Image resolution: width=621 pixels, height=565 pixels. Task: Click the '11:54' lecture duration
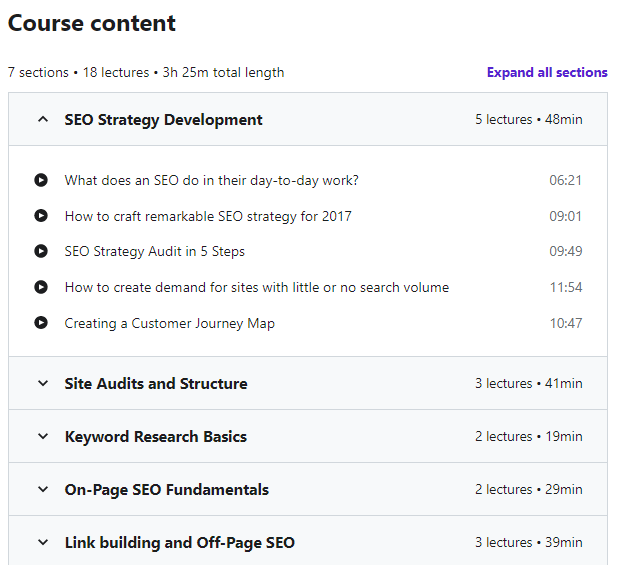tap(566, 287)
